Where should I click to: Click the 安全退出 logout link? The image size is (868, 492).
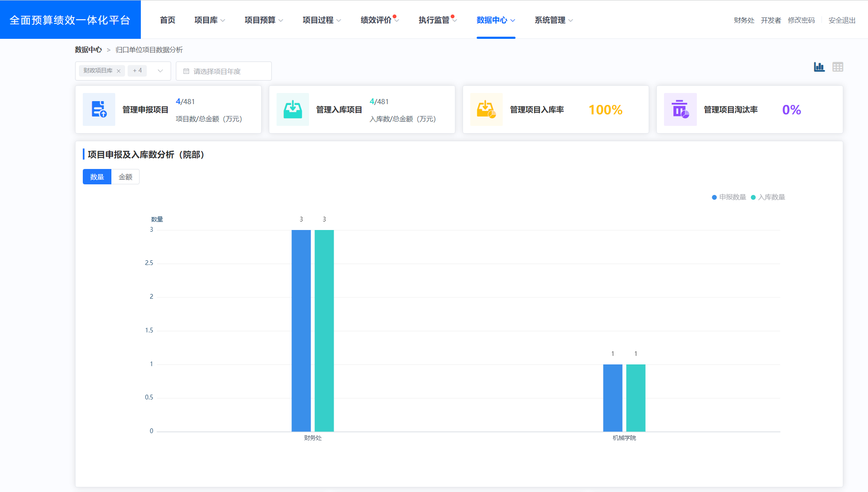click(x=841, y=20)
